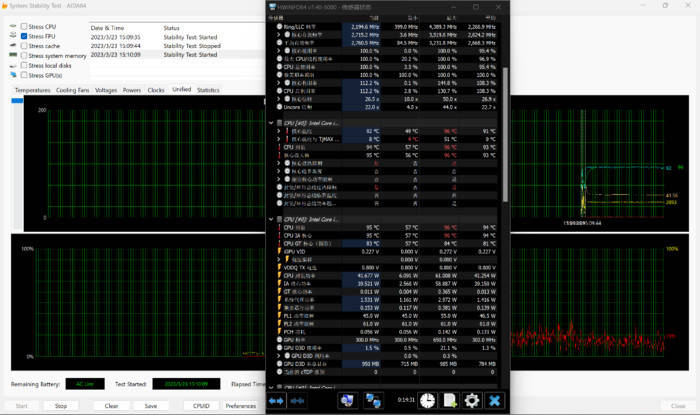Image resolution: width=700 pixels, height=415 pixels.
Task: Expand the voltage offsets row below GPU VID
Action: (279, 260)
